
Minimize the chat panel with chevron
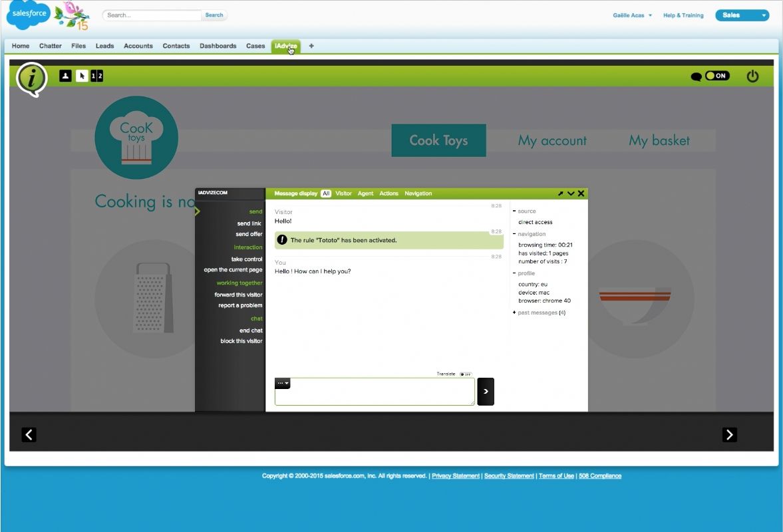571,194
